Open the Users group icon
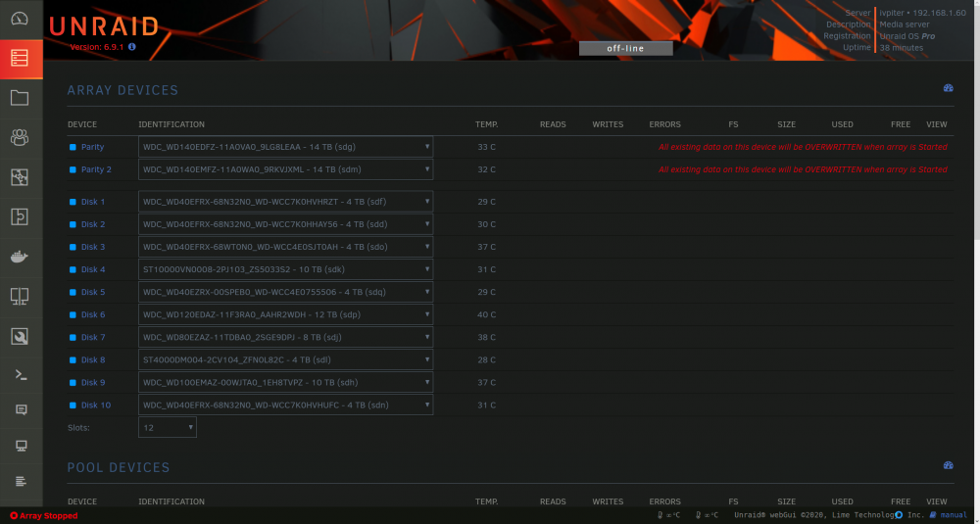The height and width of the screenshot is (524, 980). click(x=20, y=137)
